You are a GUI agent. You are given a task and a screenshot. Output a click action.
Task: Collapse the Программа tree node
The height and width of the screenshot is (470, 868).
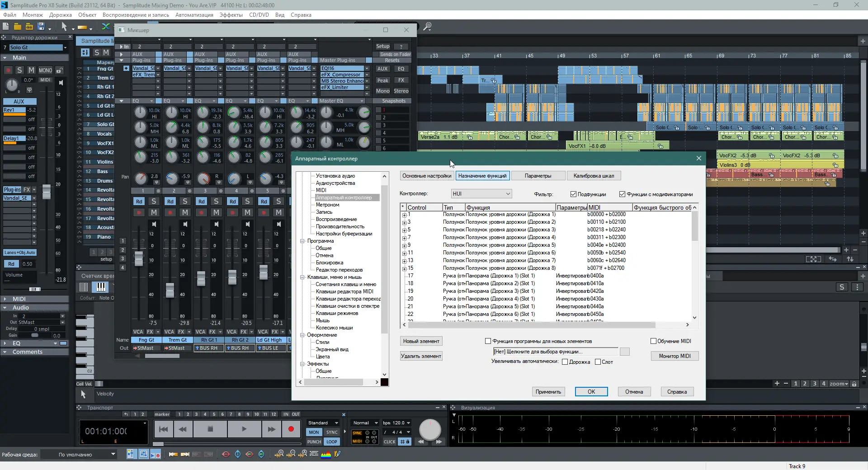302,241
